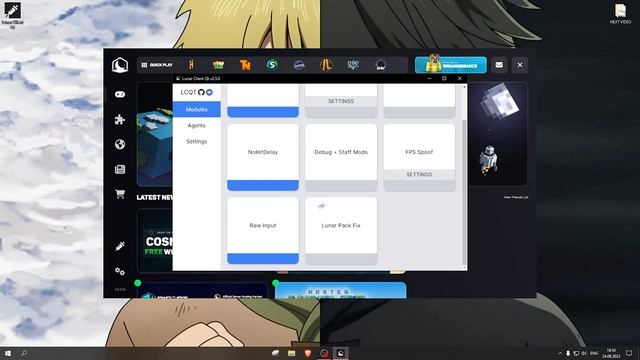Select the purple planet server icon
Image resolution: width=640 pixels, height=360 pixels.
pyautogui.click(x=299, y=65)
